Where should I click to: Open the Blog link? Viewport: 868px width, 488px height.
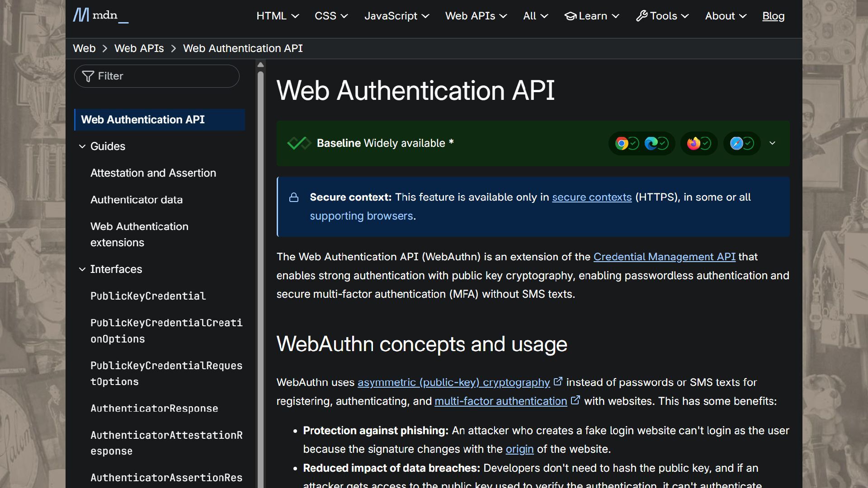773,16
